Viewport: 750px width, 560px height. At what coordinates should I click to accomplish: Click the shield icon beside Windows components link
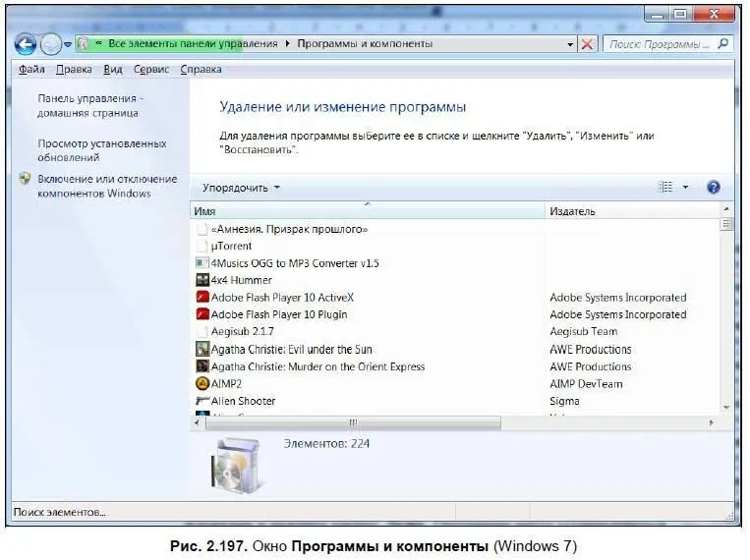coord(25,179)
